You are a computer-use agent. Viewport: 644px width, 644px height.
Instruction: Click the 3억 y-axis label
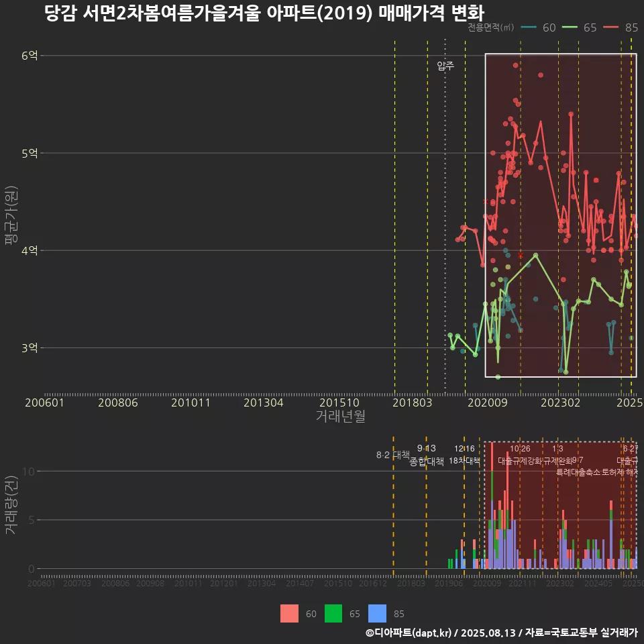[x=30, y=348]
